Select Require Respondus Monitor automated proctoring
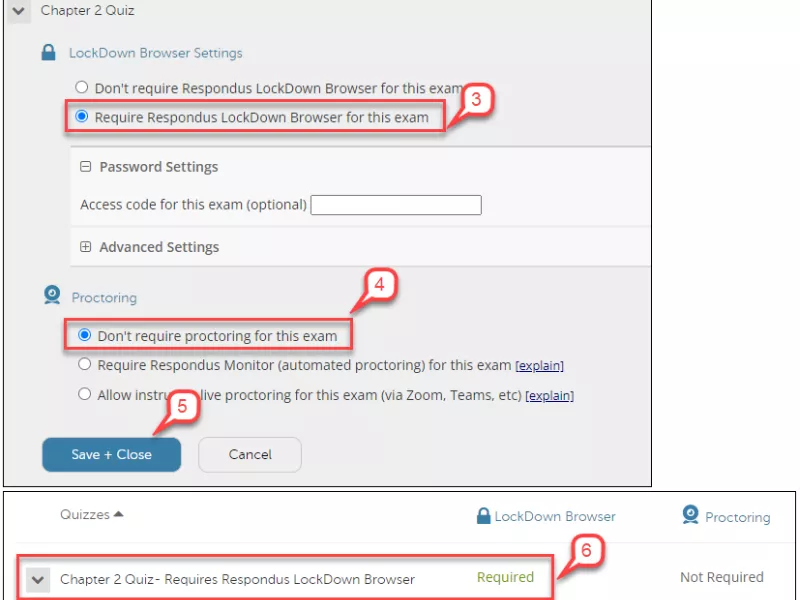Screen dimensions: 800x600 pyautogui.click(x=85, y=364)
